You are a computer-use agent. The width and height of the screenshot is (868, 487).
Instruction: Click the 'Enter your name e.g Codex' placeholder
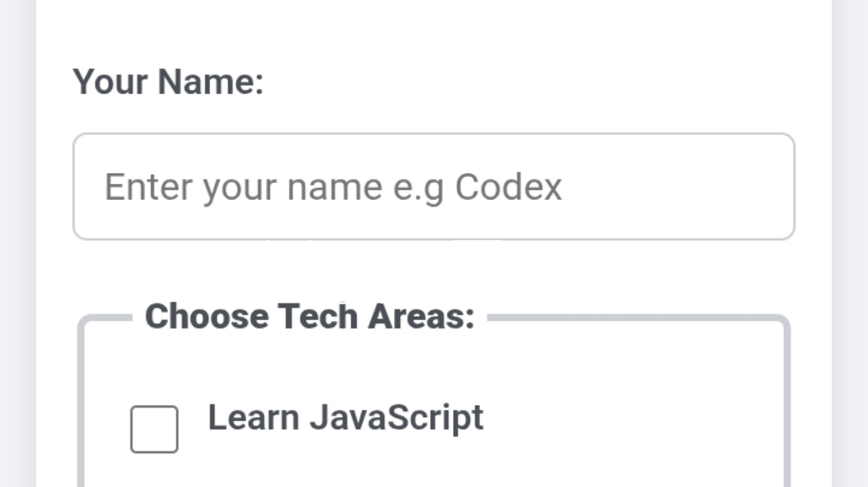pyautogui.click(x=333, y=187)
